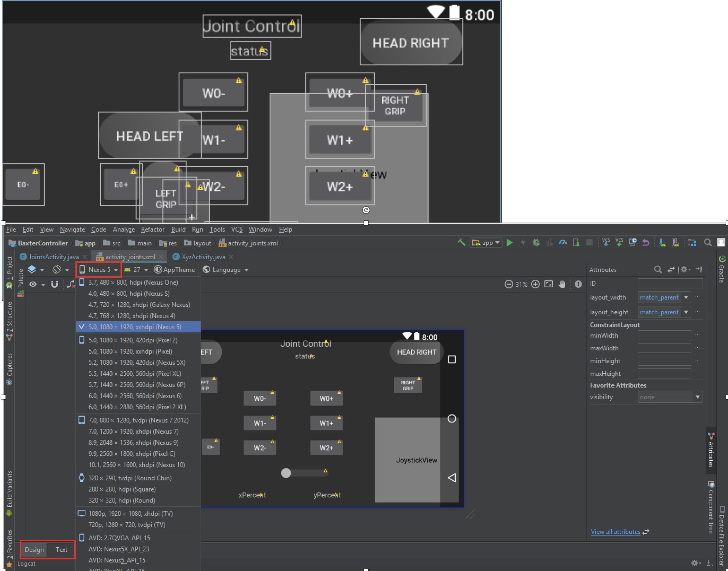
Task: Open the Refactor menu
Action: tap(153, 229)
